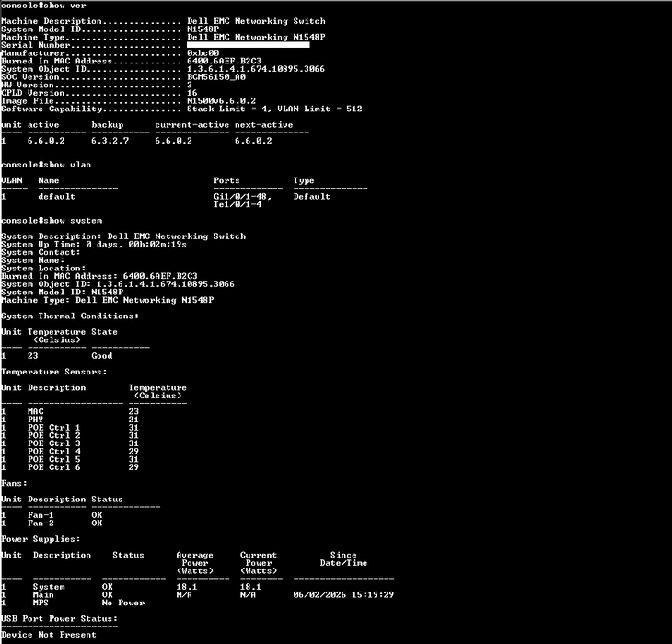Select 'Fan-2' row description
The image size is (672, 644).
[41, 523]
